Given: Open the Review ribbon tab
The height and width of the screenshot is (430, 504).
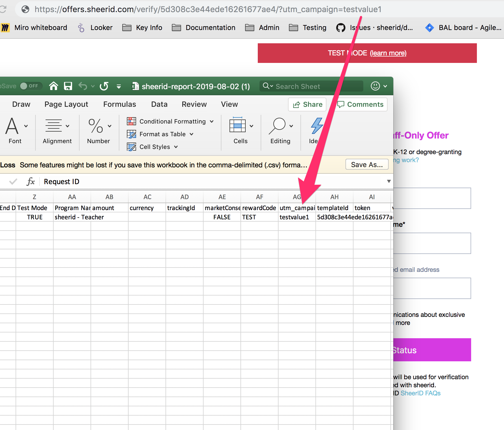Looking at the screenshot, I should (194, 104).
